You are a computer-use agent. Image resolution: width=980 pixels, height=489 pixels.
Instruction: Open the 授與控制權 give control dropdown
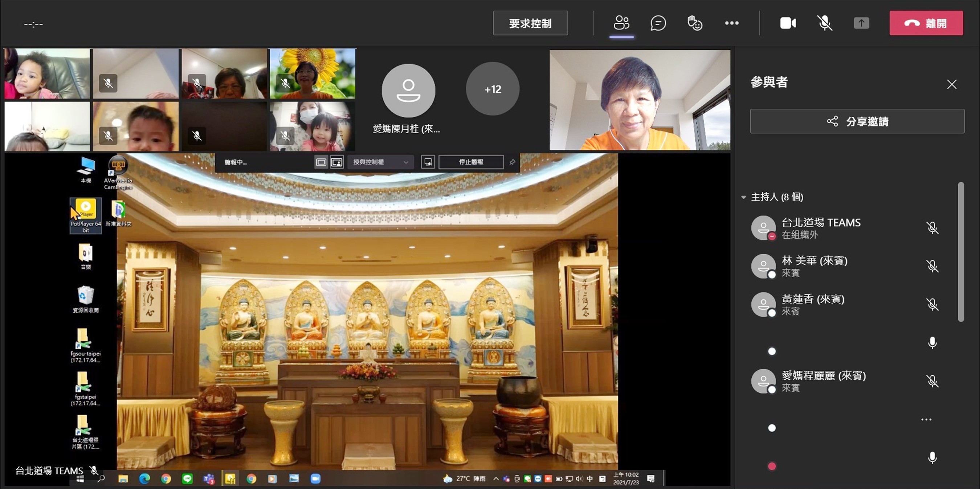point(380,162)
